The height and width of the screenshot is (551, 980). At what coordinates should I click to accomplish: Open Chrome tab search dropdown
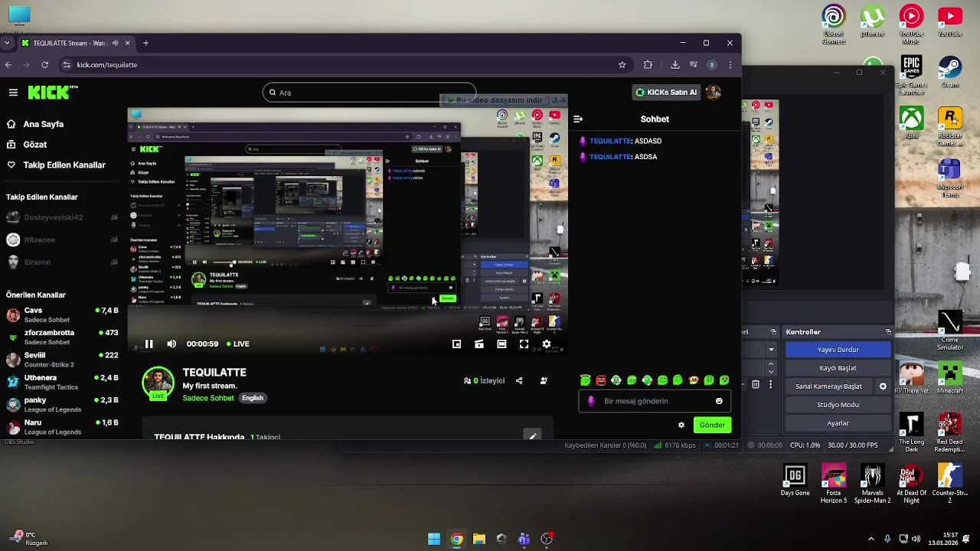click(x=8, y=43)
